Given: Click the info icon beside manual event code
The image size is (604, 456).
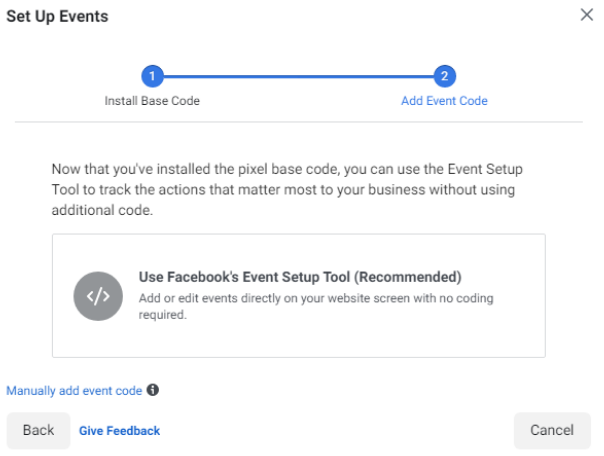Looking at the screenshot, I should pos(153,391).
